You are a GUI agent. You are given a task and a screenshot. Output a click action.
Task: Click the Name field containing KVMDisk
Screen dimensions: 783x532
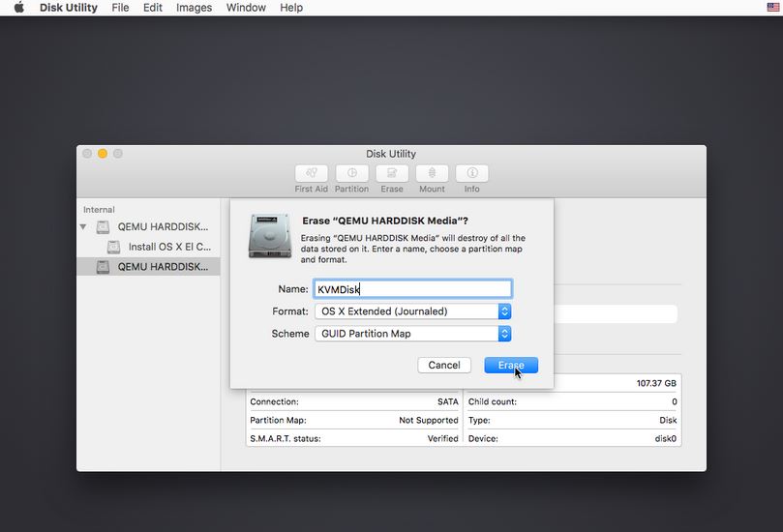(x=412, y=289)
